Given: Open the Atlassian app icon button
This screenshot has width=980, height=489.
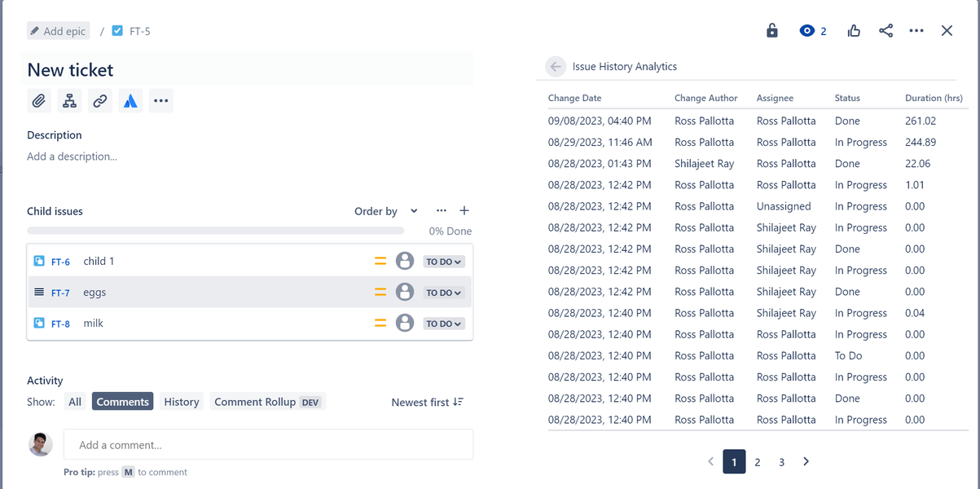Looking at the screenshot, I should 130,101.
